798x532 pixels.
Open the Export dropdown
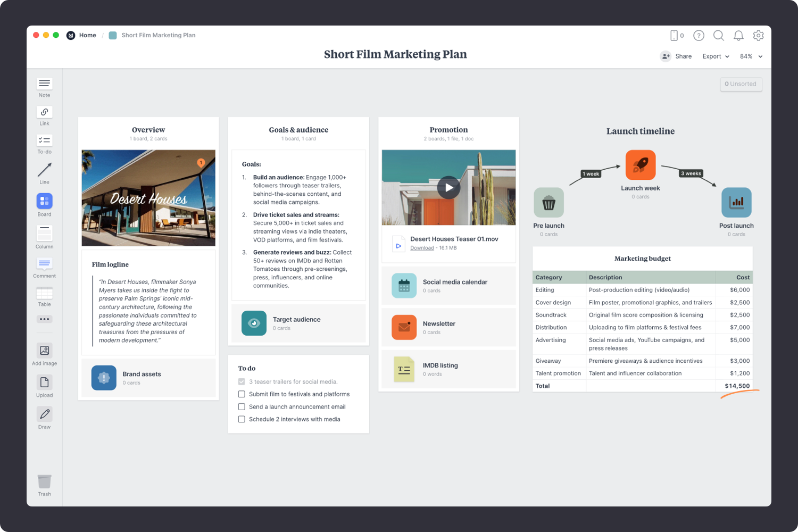click(x=715, y=56)
